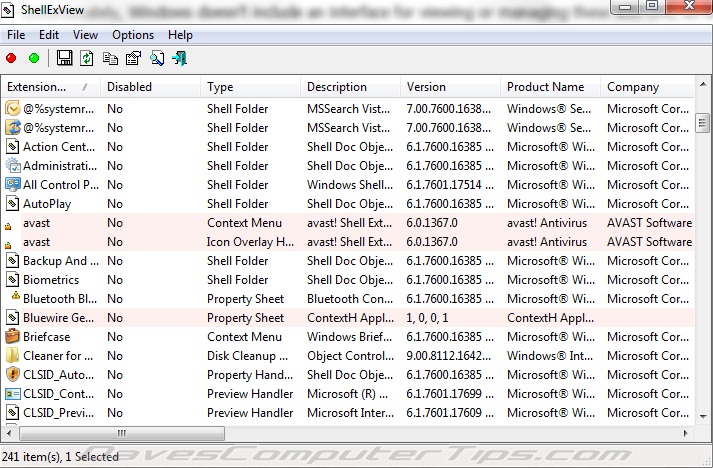Click the Save Selected Items floppy icon
The height and width of the screenshot is (468, 713).
click(64, 58)
